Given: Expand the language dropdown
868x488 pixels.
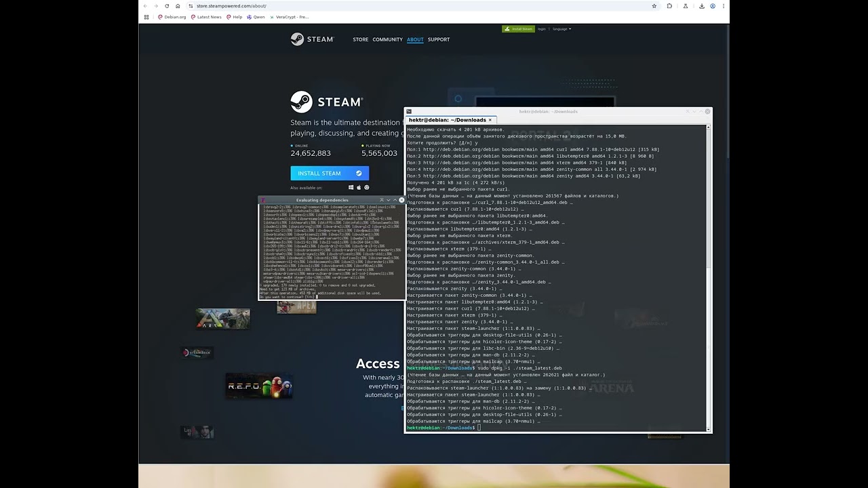Looking at the screenshot, I should click(x=561, y=29).
